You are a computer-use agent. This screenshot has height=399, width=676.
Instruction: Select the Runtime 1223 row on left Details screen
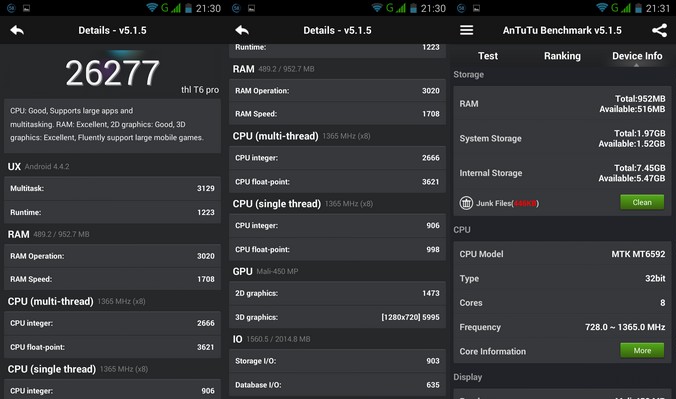tap(113, 212)
